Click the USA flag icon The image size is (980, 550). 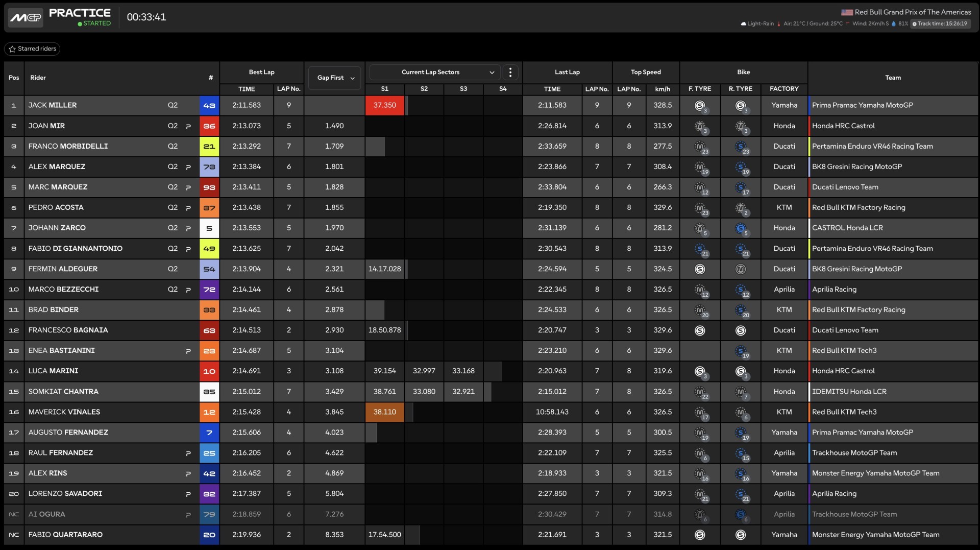847,12
